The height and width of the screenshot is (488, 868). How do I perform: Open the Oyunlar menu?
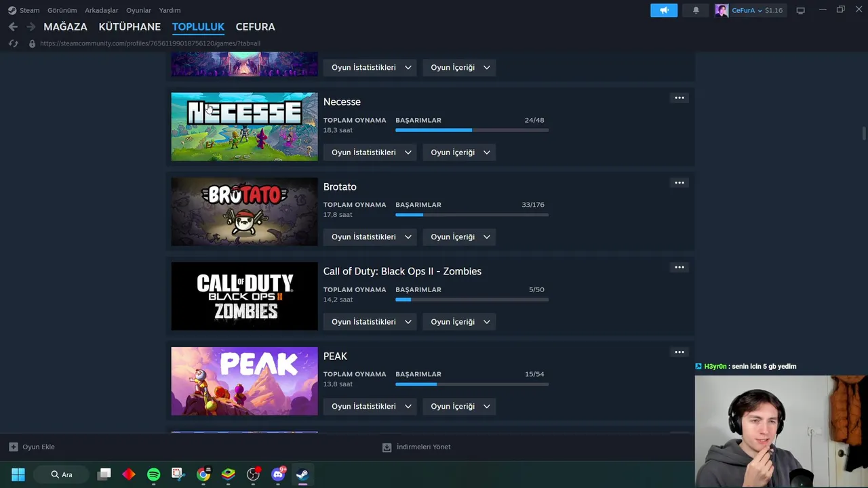tap(138, 10)
